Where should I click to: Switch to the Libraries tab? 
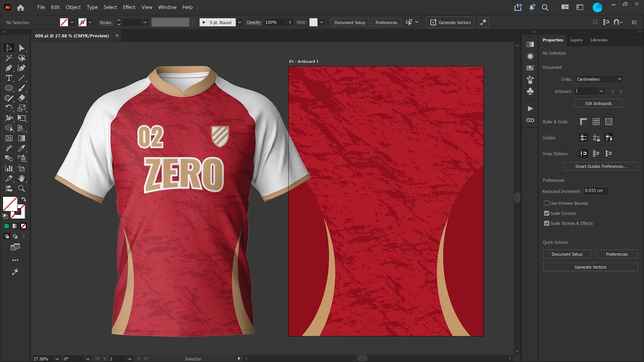coord(599,40)
